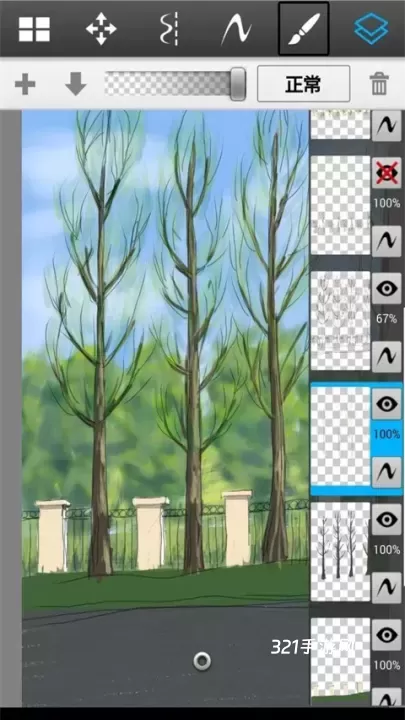
Task: Add a new layer with plus icon
Action: pos(25,84)
